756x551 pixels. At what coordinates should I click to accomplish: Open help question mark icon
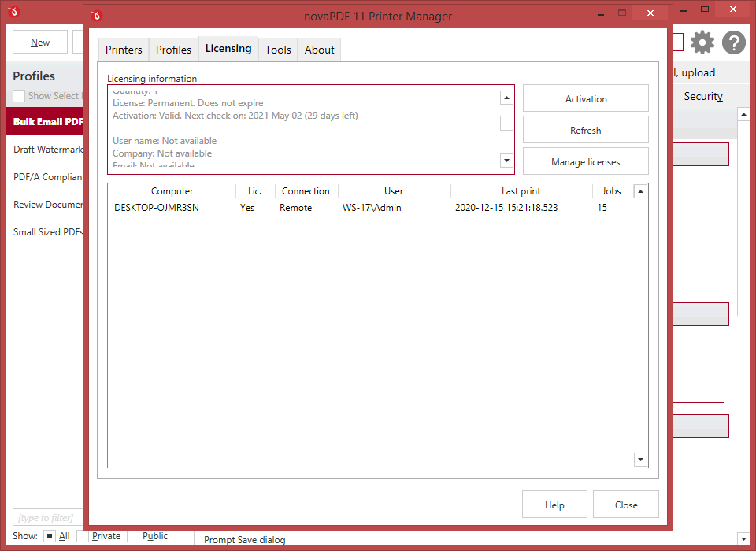click(733, 43)
